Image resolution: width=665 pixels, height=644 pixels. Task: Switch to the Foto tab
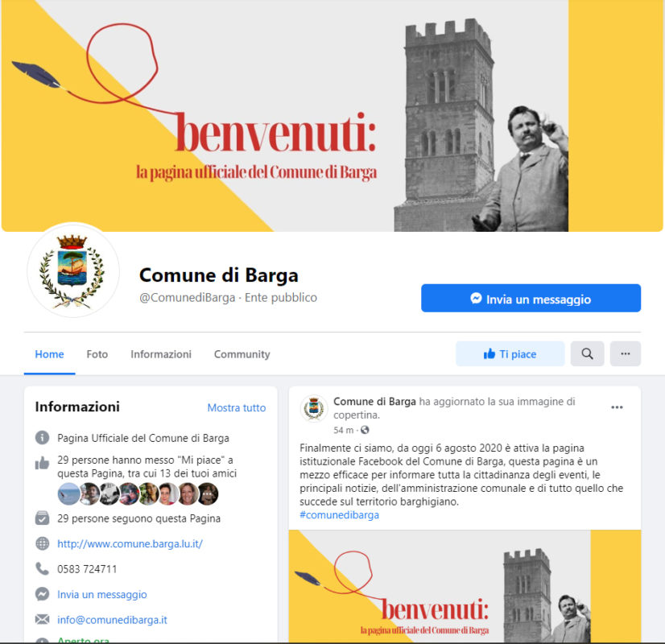[97, 354]
